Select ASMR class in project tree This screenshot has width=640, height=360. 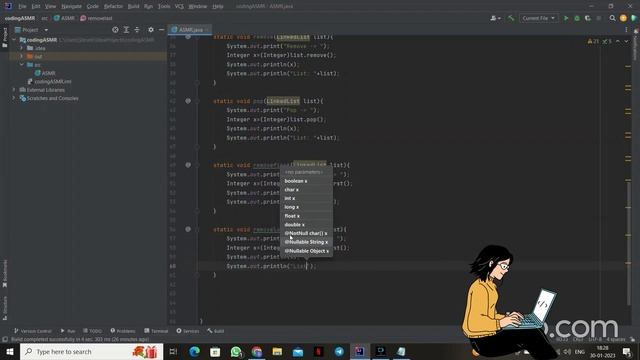(45, 73)
